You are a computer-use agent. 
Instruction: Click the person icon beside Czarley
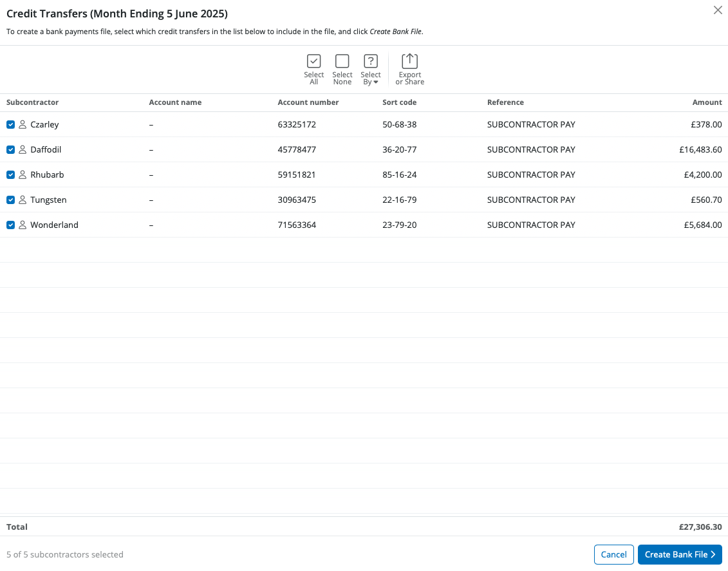(x=23, y=124)
